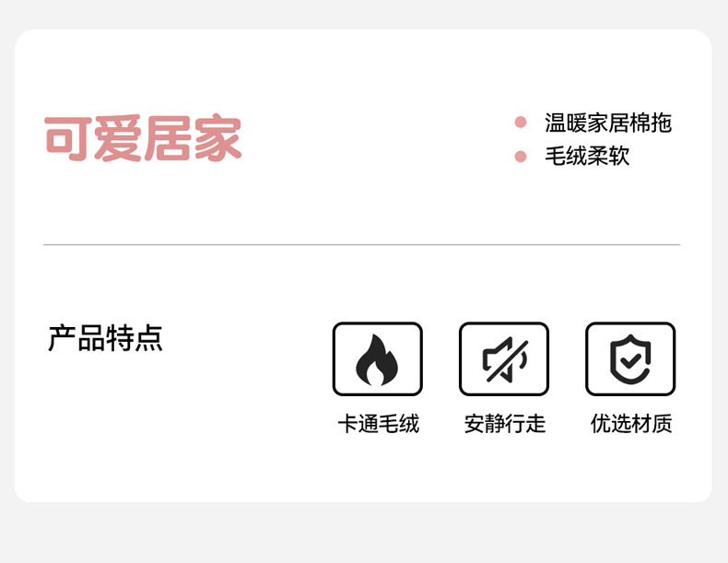Select the 优选材质 label

tap(631, 424)
